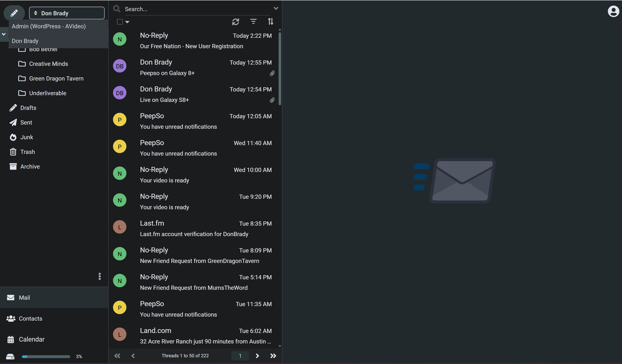
Task: Click the search magnifier icon
Action: [117, 9]
